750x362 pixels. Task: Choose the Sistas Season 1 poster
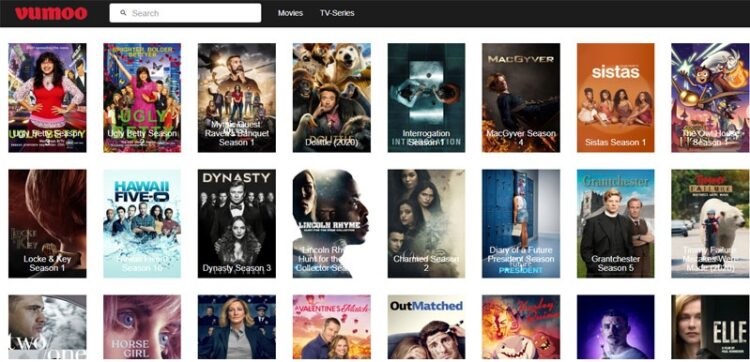(x=616, y=98)
